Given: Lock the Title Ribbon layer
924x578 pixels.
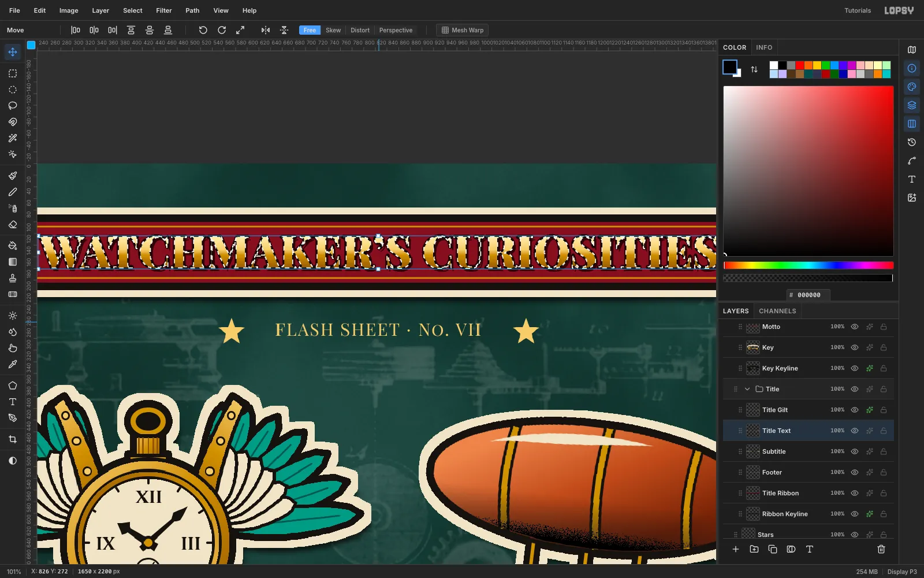Looking at the screenshot, I should (884, 493).
